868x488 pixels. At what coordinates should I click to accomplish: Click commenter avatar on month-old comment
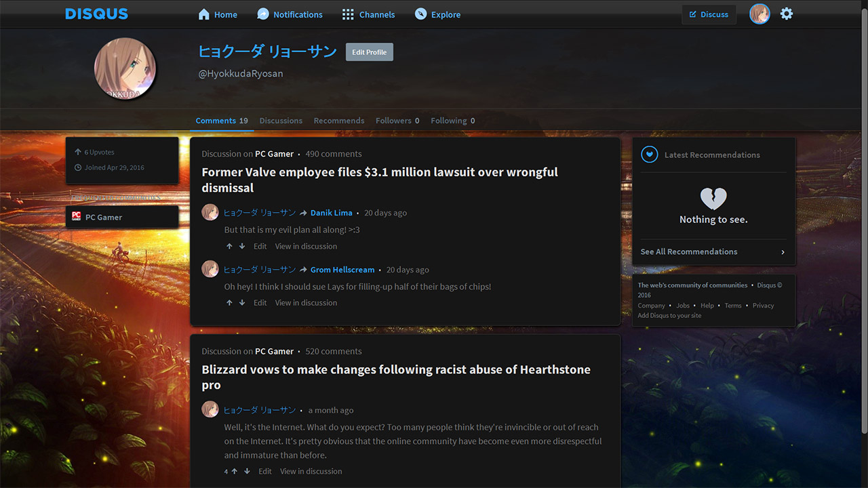tap(210, 409)
